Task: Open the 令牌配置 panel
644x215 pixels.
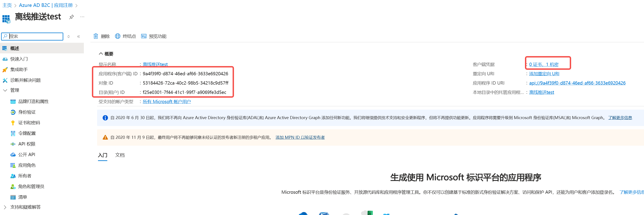Action: 27,133
